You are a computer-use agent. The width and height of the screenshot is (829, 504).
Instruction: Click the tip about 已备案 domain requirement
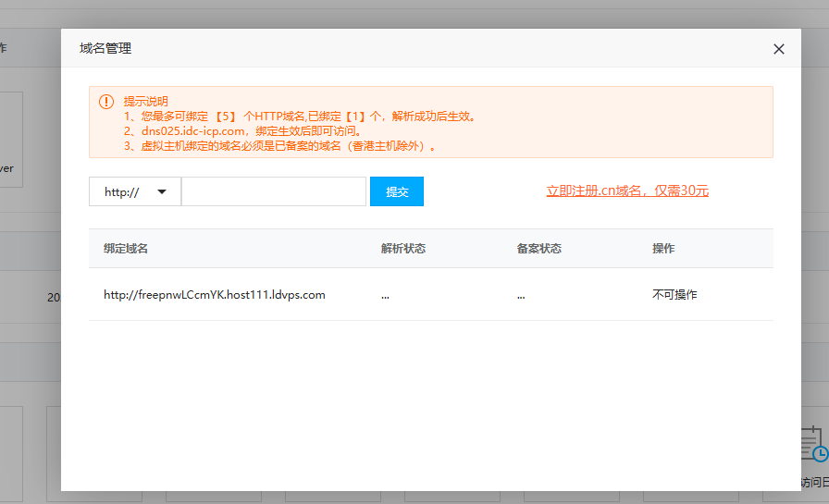tap(278, 146)
